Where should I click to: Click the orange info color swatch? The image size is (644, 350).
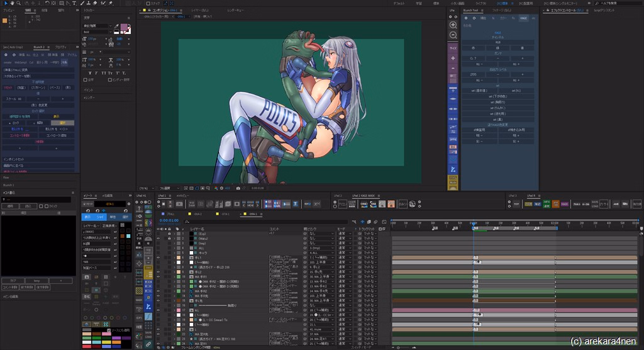point(5,21)
